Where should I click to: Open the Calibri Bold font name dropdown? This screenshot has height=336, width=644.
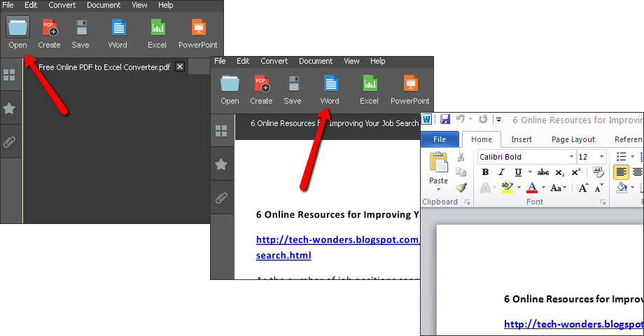point(571,157)
